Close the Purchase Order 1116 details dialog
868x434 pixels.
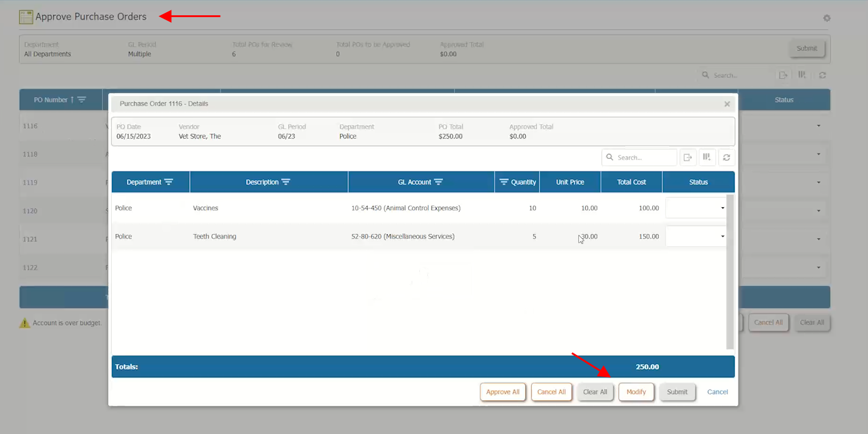click(727, 104)
